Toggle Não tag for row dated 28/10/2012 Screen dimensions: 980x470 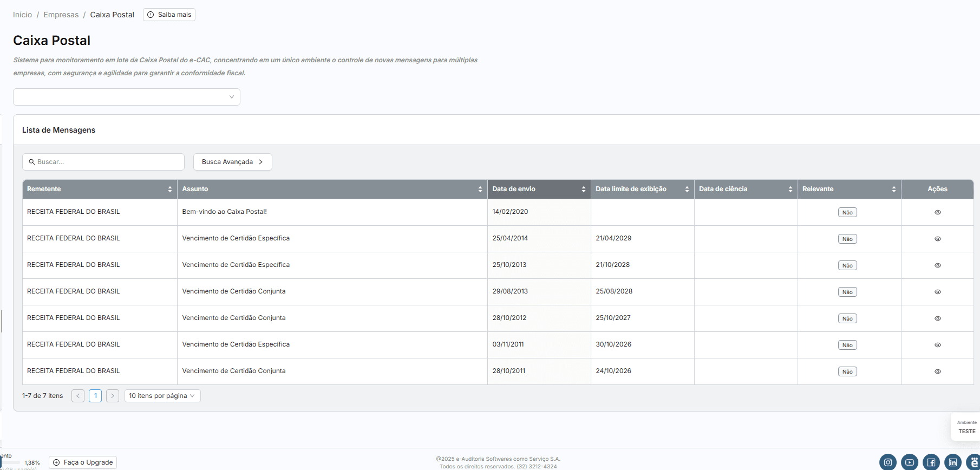847,318
